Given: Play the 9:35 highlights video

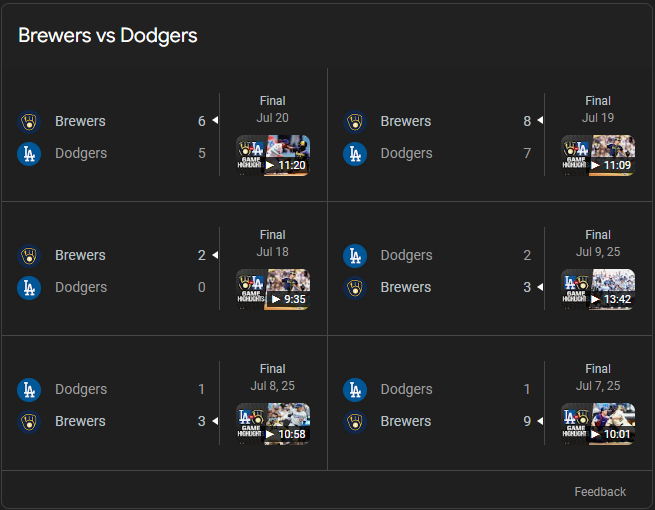Looking at the screenshot, I should coord(273,289).
